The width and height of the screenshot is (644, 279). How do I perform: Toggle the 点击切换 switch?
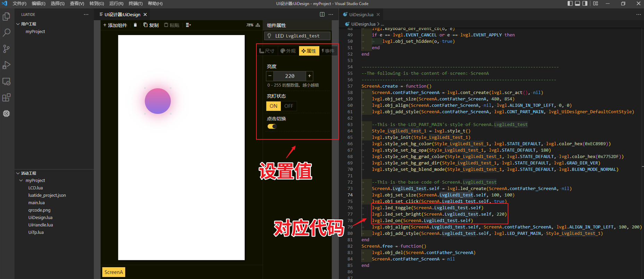tap(272, 127)
